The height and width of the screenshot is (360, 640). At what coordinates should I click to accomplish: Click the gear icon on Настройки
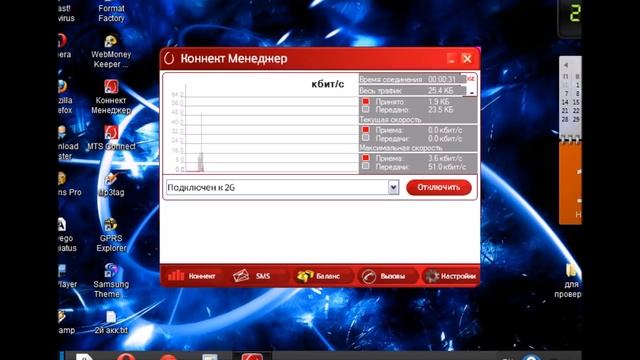tap(432, 276)
